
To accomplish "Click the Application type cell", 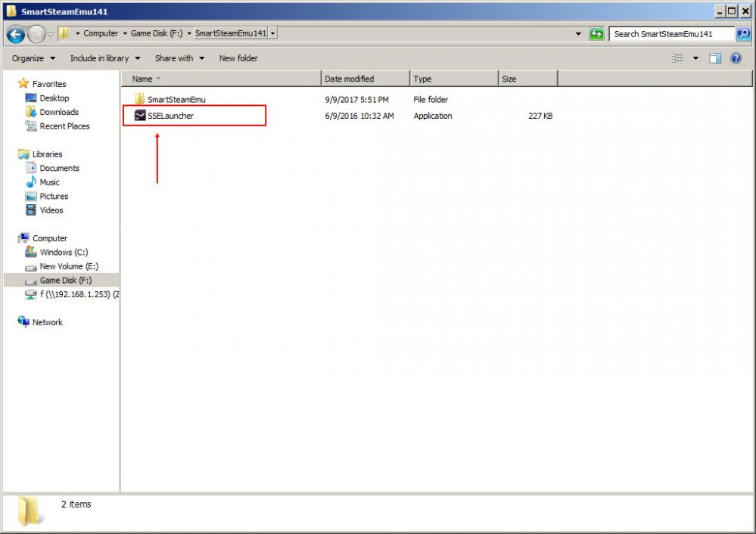I will pos(432,116).
